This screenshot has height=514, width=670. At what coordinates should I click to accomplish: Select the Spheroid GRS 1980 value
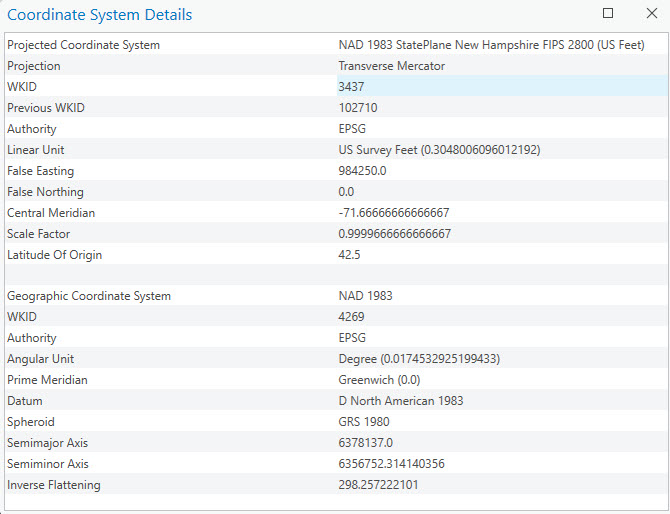[364, 422]
